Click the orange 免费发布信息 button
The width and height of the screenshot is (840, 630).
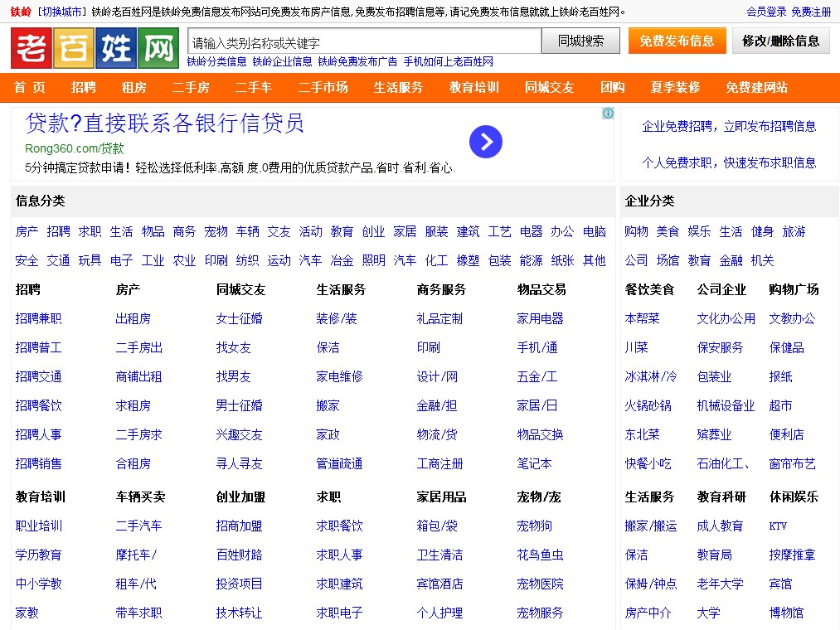[677, 40]
